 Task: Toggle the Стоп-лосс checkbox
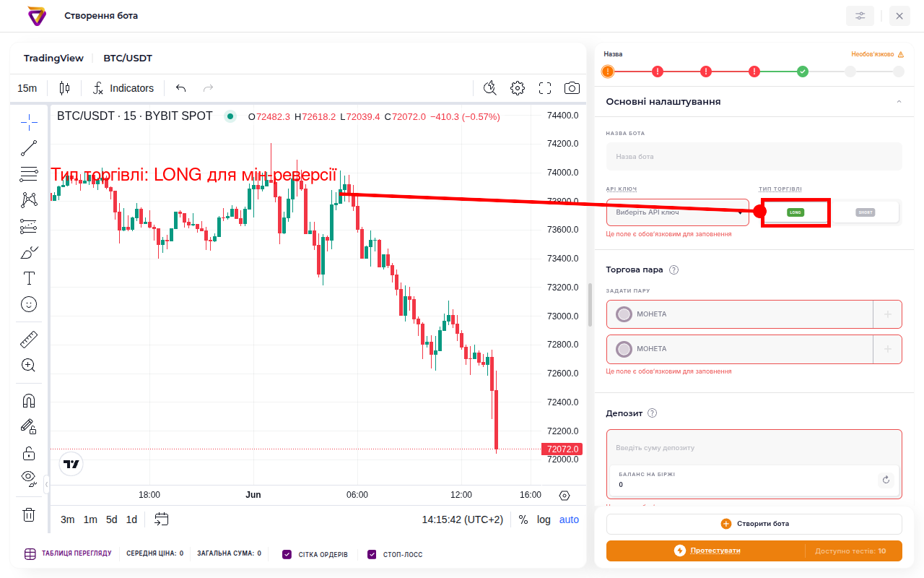(372, 554)
